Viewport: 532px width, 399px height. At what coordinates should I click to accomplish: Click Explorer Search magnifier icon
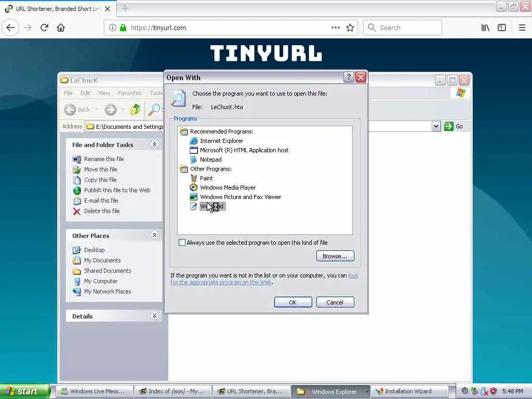pos(154,109)
